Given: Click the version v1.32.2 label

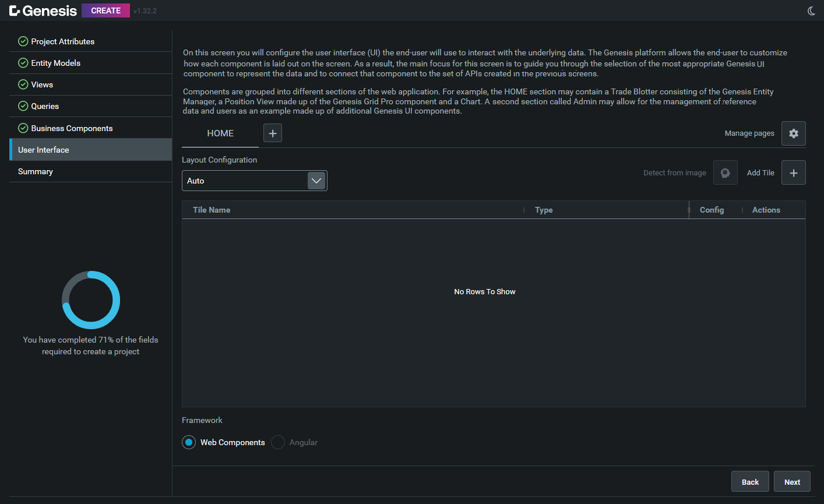Looking at the screenshot, I should coord(145,11).
